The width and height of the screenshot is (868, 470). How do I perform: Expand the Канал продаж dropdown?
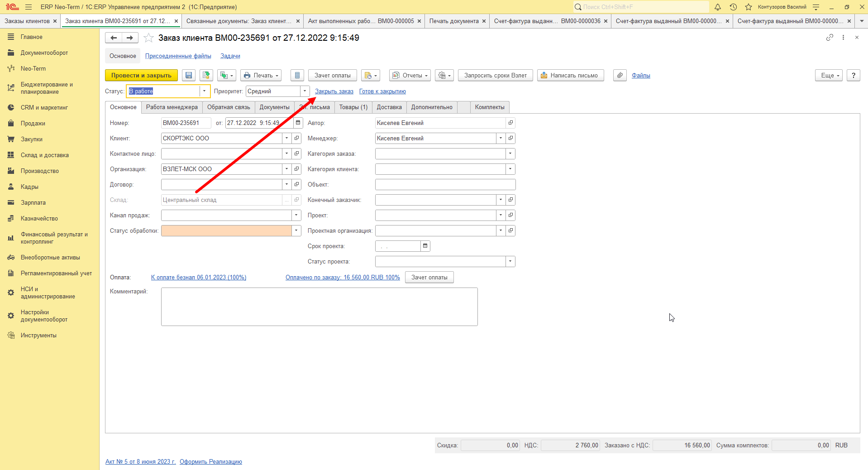[296, 215]
